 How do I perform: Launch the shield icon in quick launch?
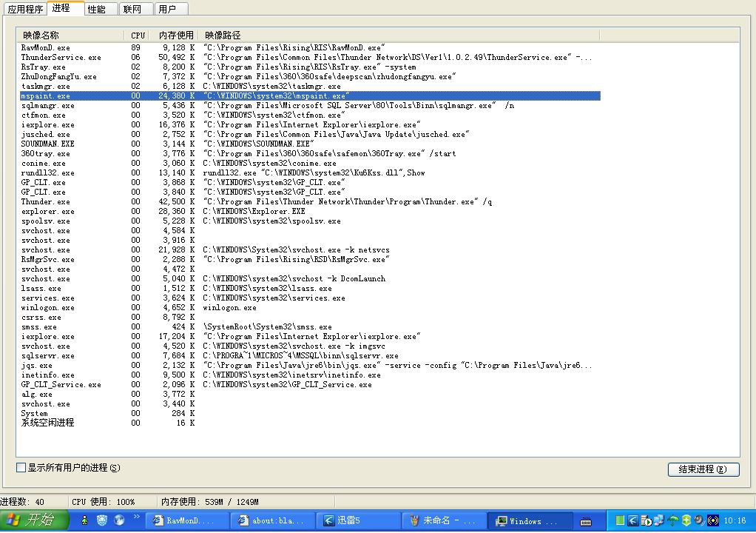click(x=102, y=520)
